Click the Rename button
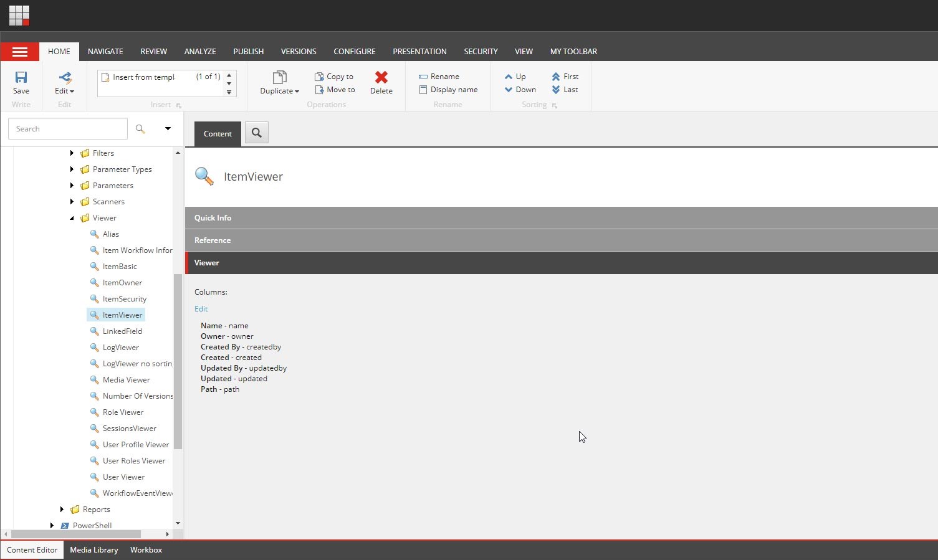938x560 pixels. [x=439, y=77]
